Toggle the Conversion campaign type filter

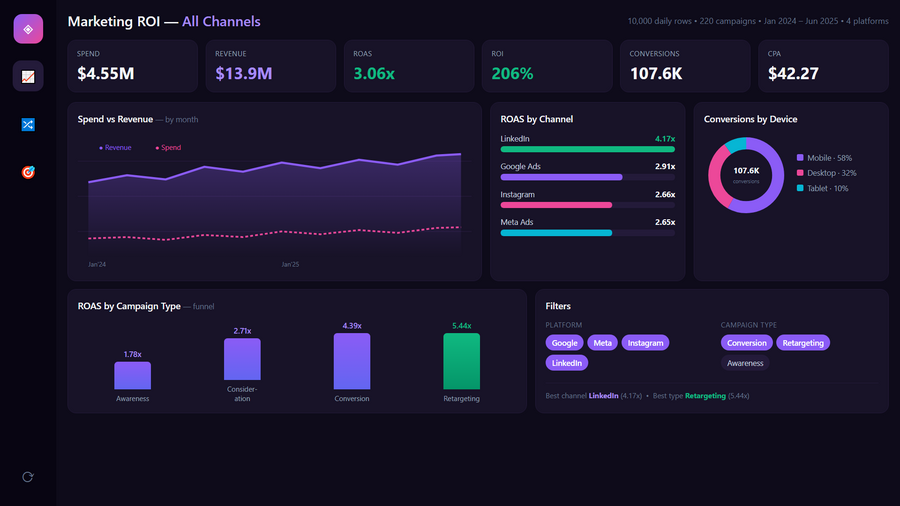[746, 342]
